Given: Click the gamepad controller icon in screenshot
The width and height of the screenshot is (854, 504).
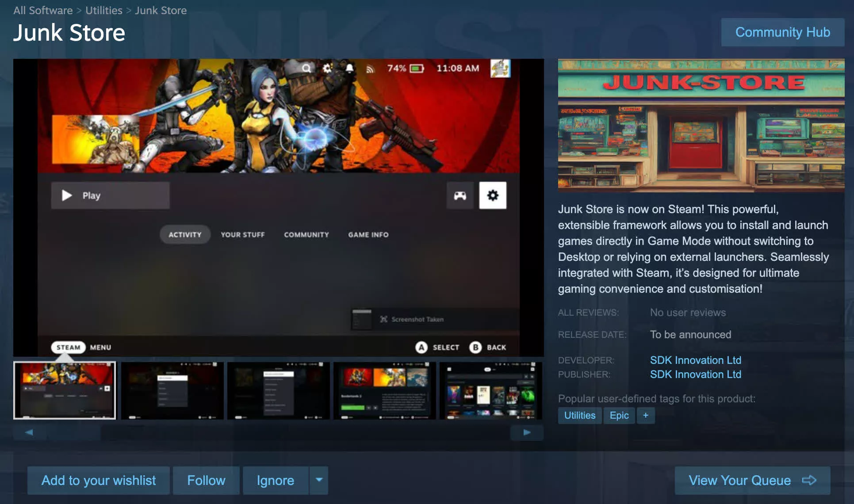Looking at the screenshot, I should 460,195.
